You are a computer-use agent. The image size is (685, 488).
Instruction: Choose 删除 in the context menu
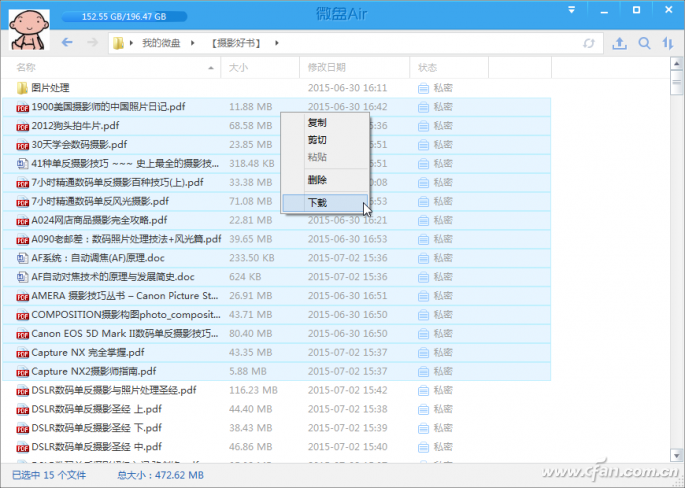point(325,180)
